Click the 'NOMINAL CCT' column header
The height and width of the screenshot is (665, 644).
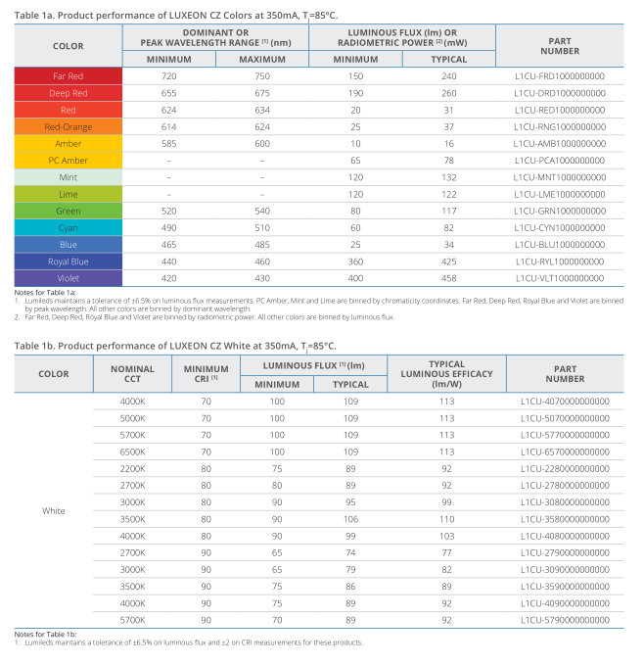point(132,374)
